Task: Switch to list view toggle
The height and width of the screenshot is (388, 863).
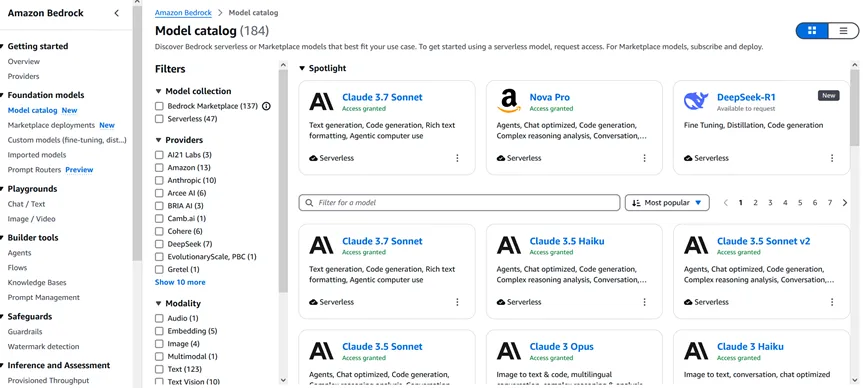Action: [843, 31]
